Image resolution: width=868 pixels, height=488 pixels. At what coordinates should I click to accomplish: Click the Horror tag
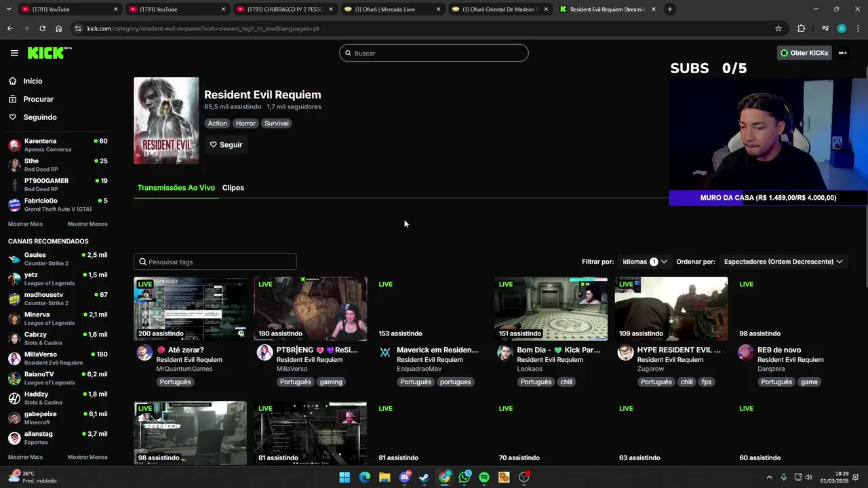coord(245,123)
